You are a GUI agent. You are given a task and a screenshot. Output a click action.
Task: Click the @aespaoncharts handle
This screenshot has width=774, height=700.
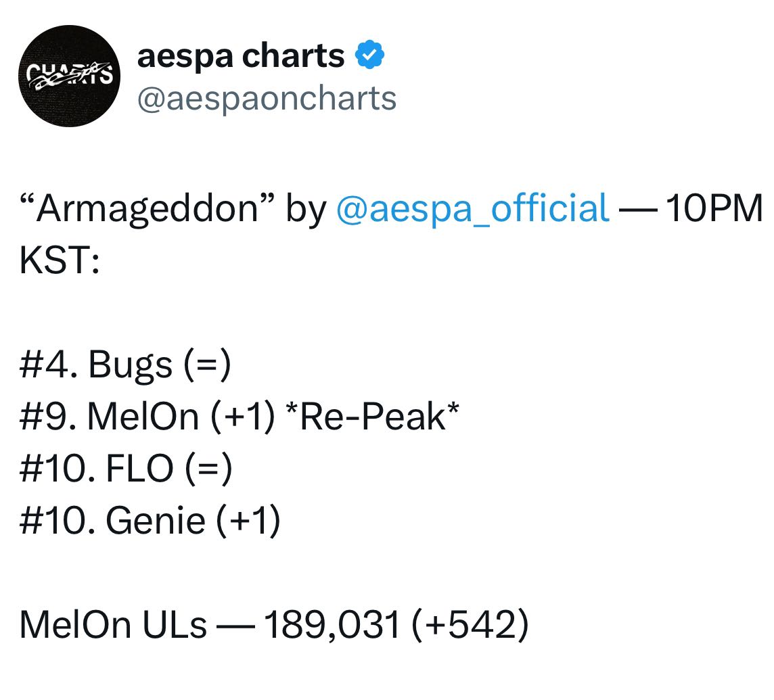(x=267, y=99)
